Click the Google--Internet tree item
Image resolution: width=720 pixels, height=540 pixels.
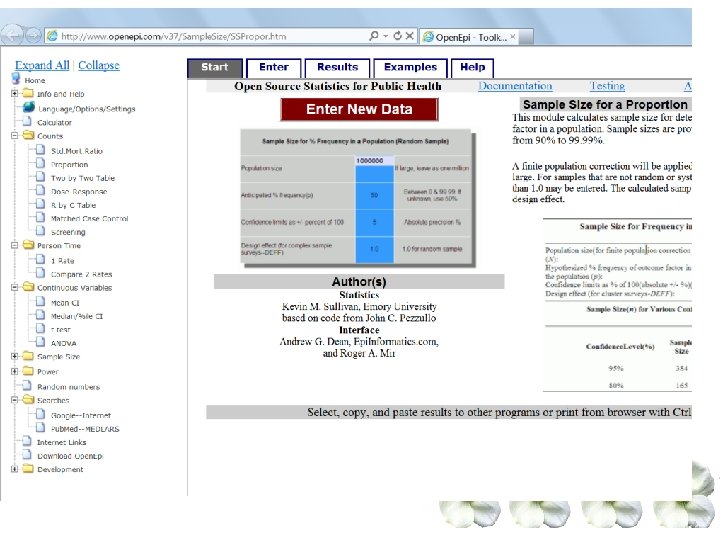[81, 416]
